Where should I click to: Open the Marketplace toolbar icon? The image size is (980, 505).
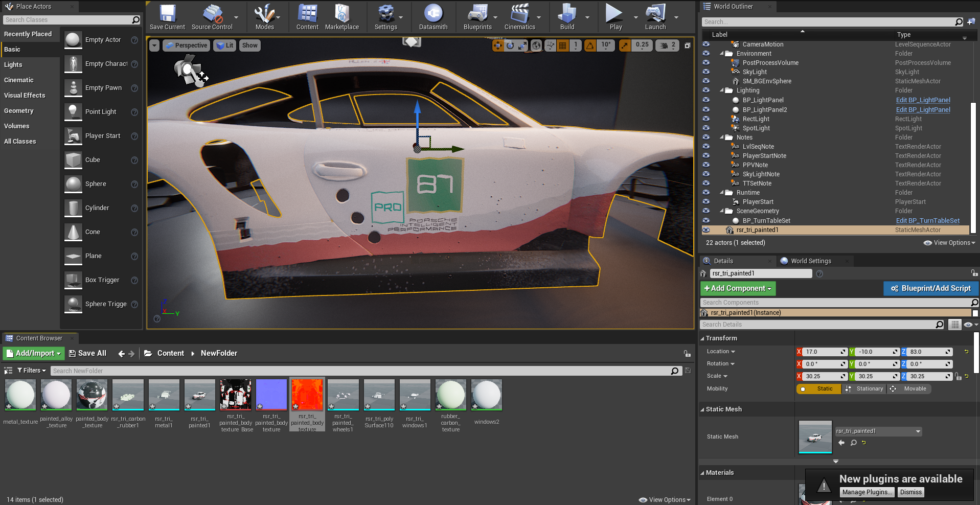(x=342, y=17)
